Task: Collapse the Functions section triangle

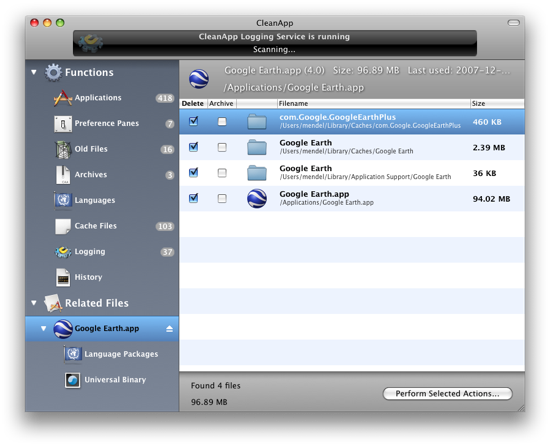Action: tap(34, 72)
